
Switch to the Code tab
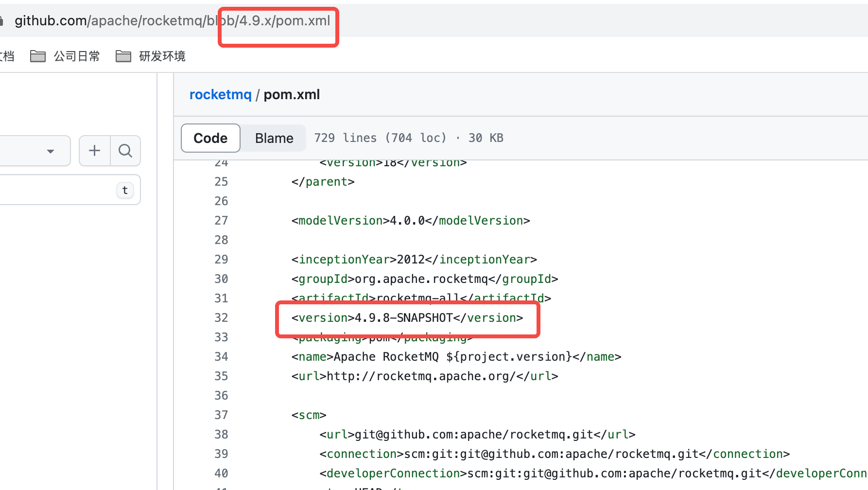[210, 138]
